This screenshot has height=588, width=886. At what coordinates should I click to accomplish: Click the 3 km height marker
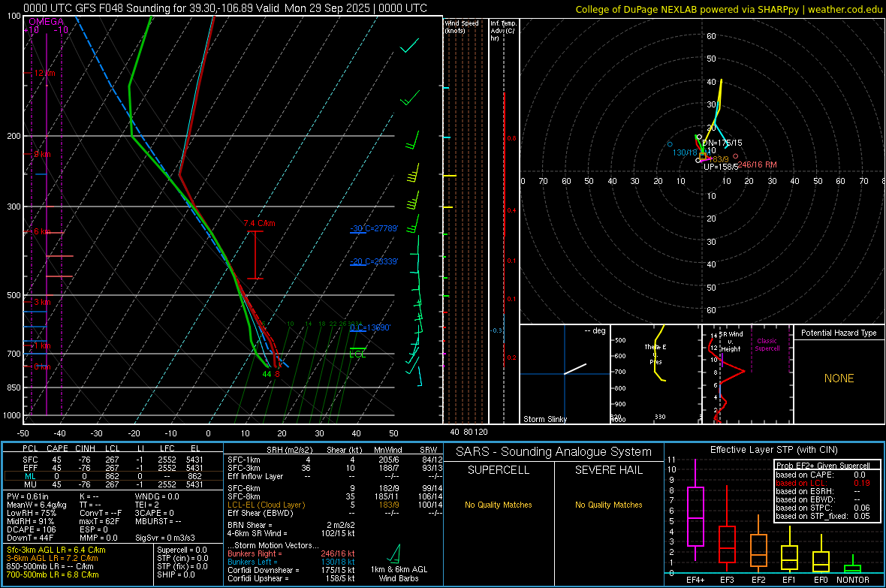click(x=42, y=302)
